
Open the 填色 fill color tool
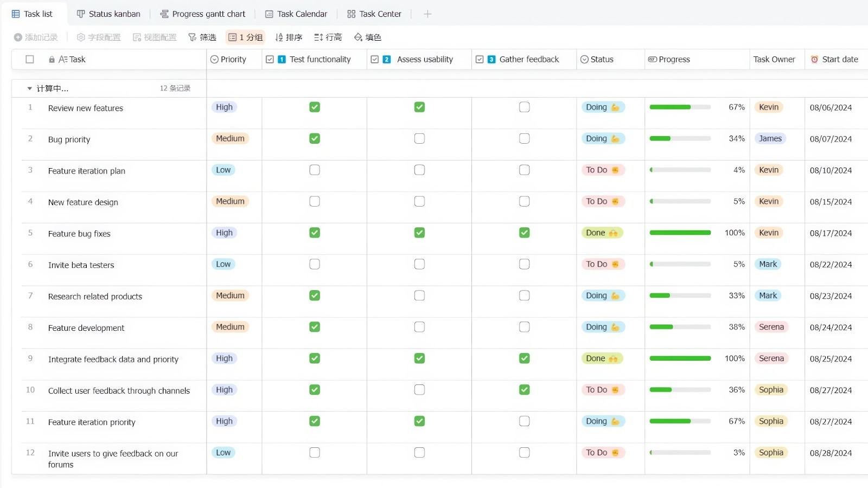[x=367, y=37]
